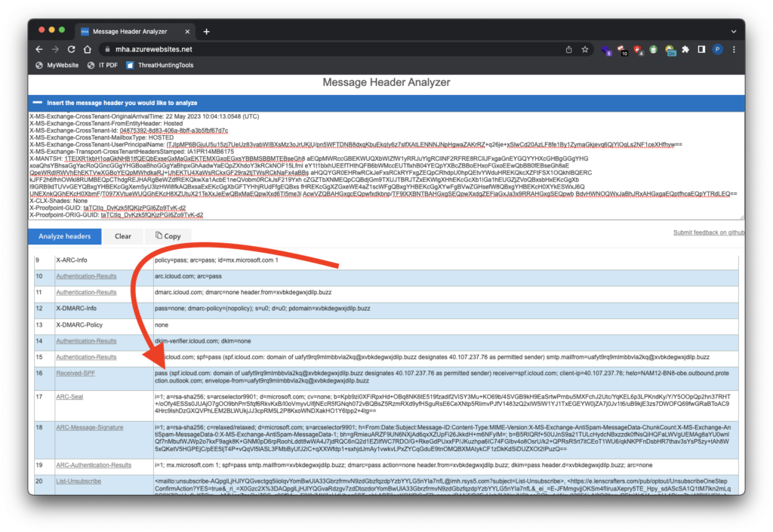Open the MyWebsite bookmark
This screenshot has height=532, width=773.
point(57,65)
